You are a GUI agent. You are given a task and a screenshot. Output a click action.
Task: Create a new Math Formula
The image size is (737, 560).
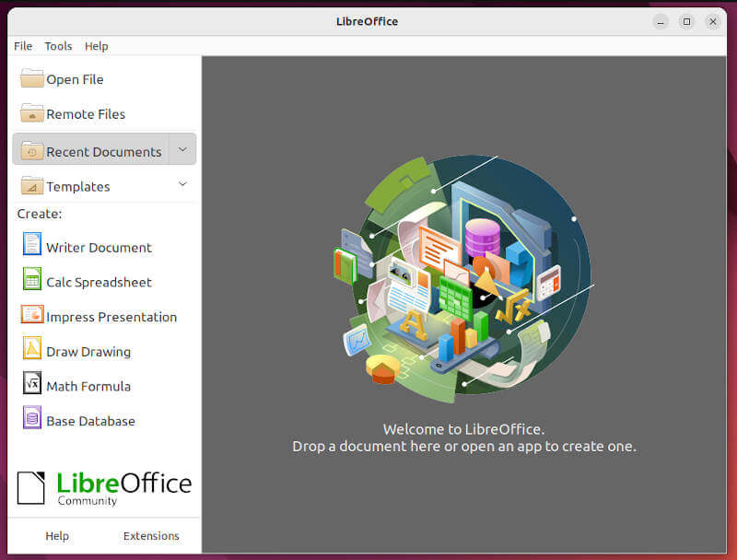tap(88, 386)
